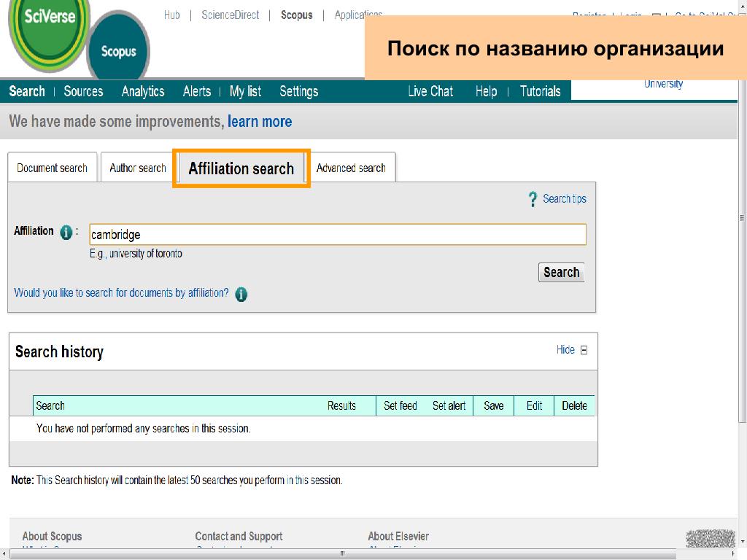The height and width of the screenshot is (560, 747).
Task: Open Live Chat
Action: click(x=430, y=91)
